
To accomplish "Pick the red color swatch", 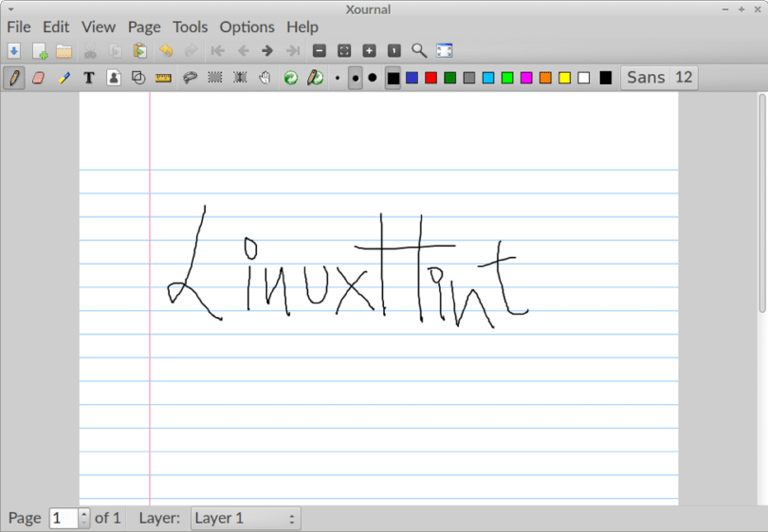I will (x=431, y=78).
